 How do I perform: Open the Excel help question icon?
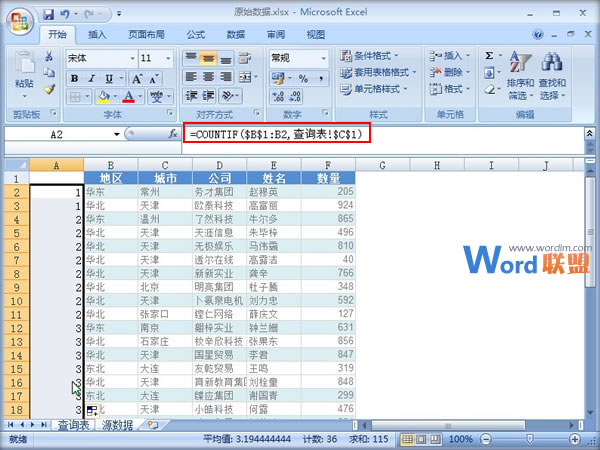(x=538, y=35)
